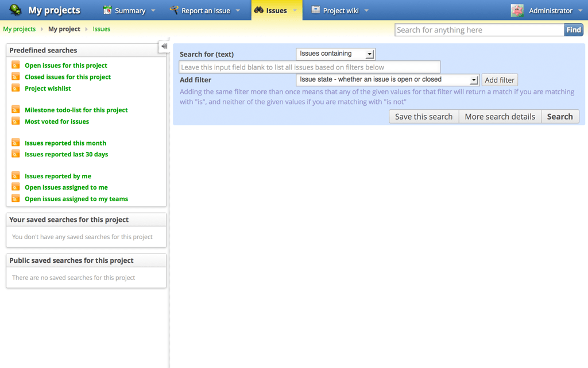
Task: Click the bug logo next to My projects
Action: (x=16, y=10)
